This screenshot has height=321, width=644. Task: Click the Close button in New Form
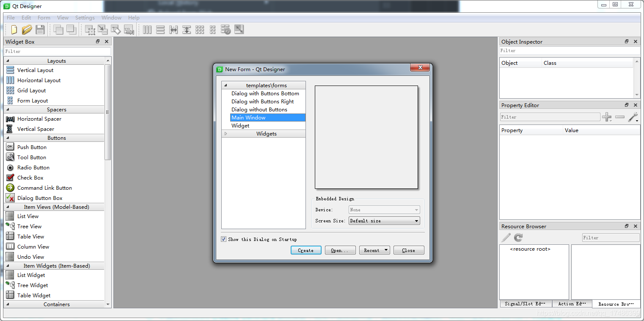tap(409, 250)
